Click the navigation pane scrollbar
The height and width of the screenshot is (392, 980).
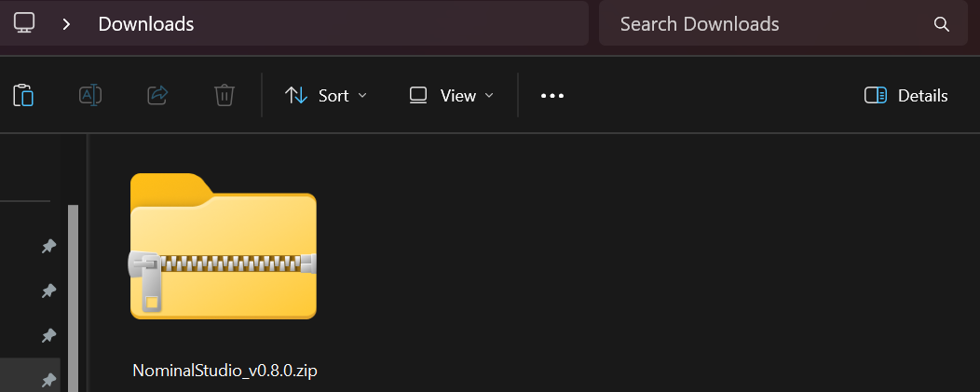(73, 298)
